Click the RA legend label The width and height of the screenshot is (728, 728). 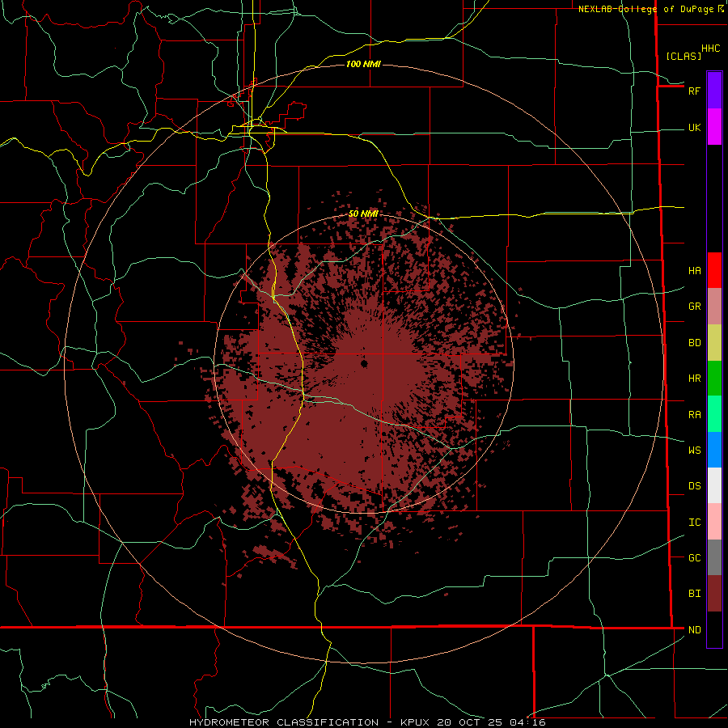[694, 415]
